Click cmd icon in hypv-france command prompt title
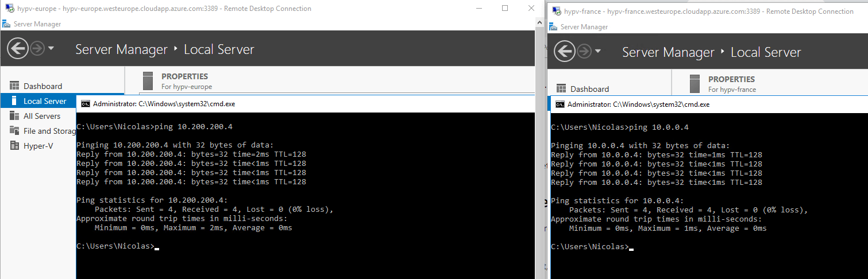868x279 pixels. coord(560,104)
